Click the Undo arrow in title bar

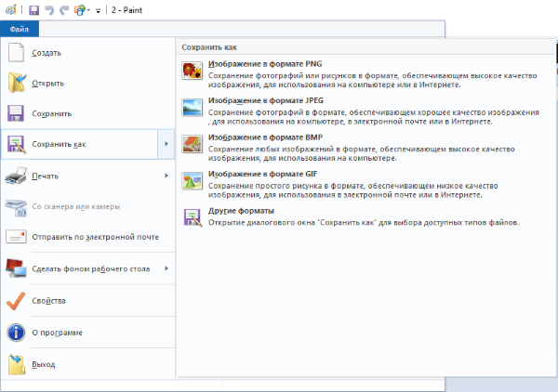coord(49,9)
